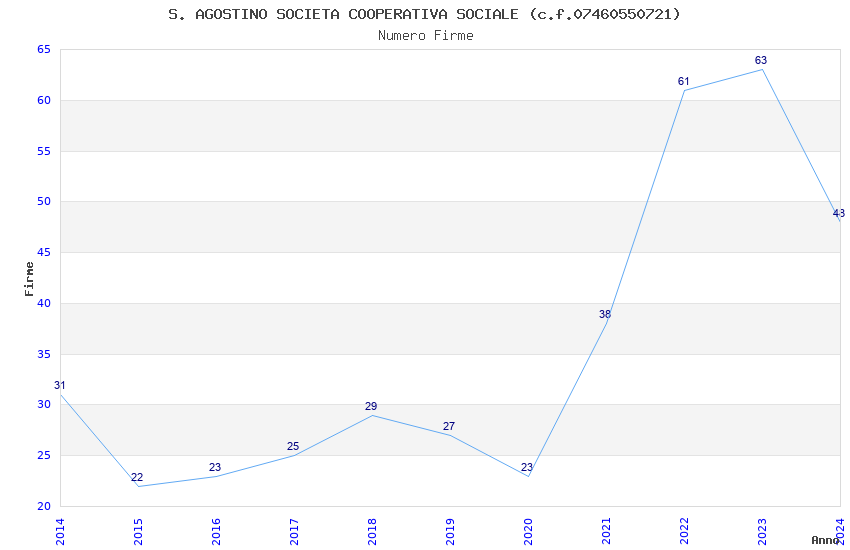Click the y-axis tick value 65
This screenshot has height=550, width=850.
pyautogui.click(x=44, y=49)
